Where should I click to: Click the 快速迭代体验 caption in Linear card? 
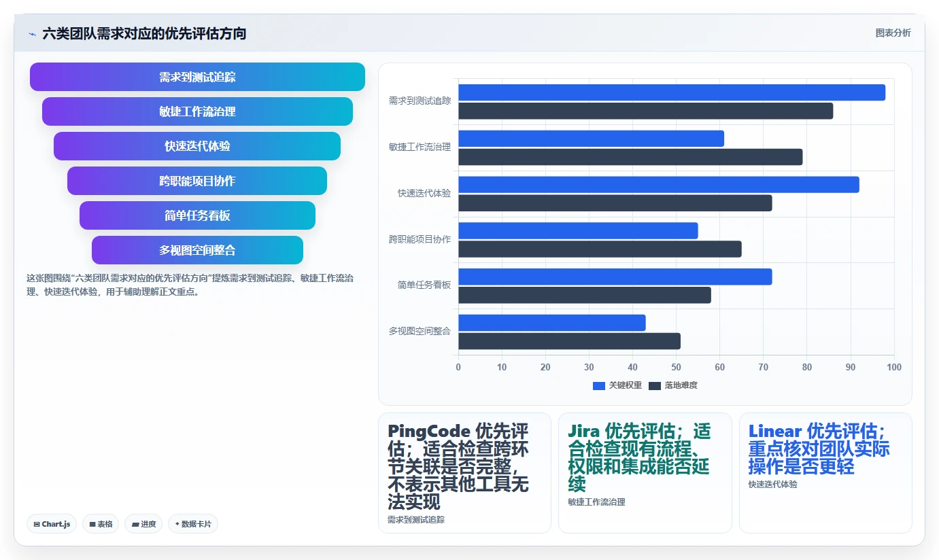pyautogui.click(x=772, y=485)
